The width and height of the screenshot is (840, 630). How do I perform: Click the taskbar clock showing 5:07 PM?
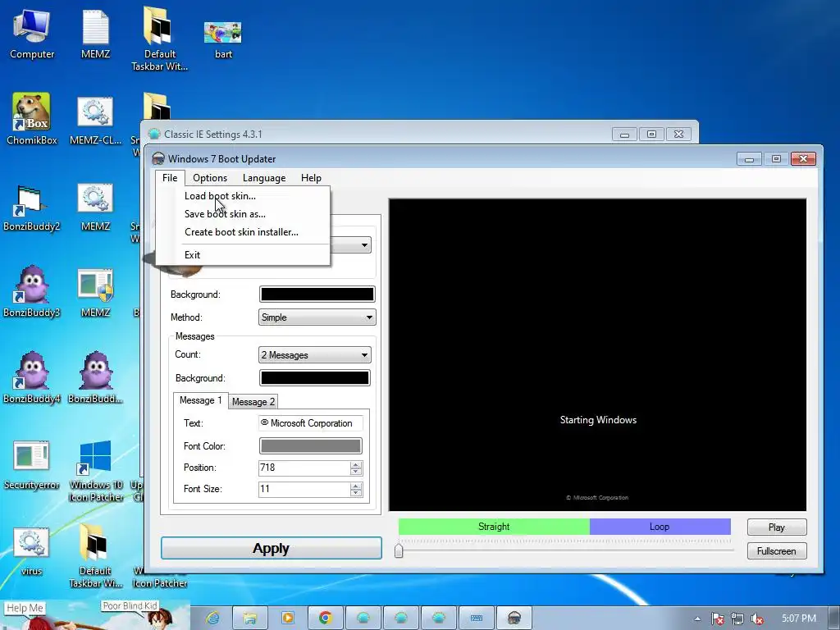point(799,619)
